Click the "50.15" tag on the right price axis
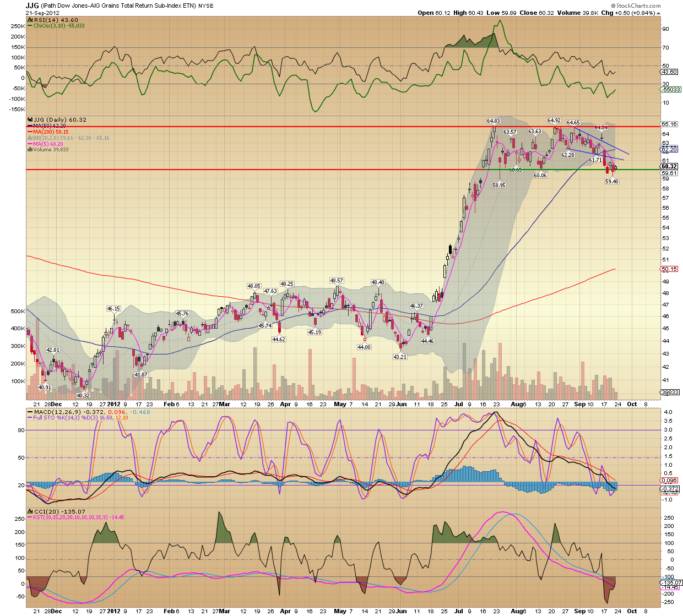683x616 pixels. tap(669, 269)
